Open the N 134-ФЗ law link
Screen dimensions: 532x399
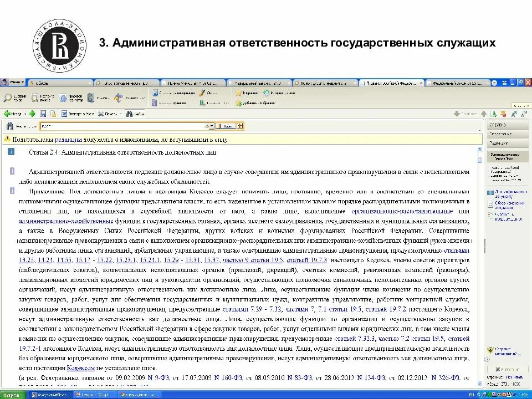click(x=371, y=377)
